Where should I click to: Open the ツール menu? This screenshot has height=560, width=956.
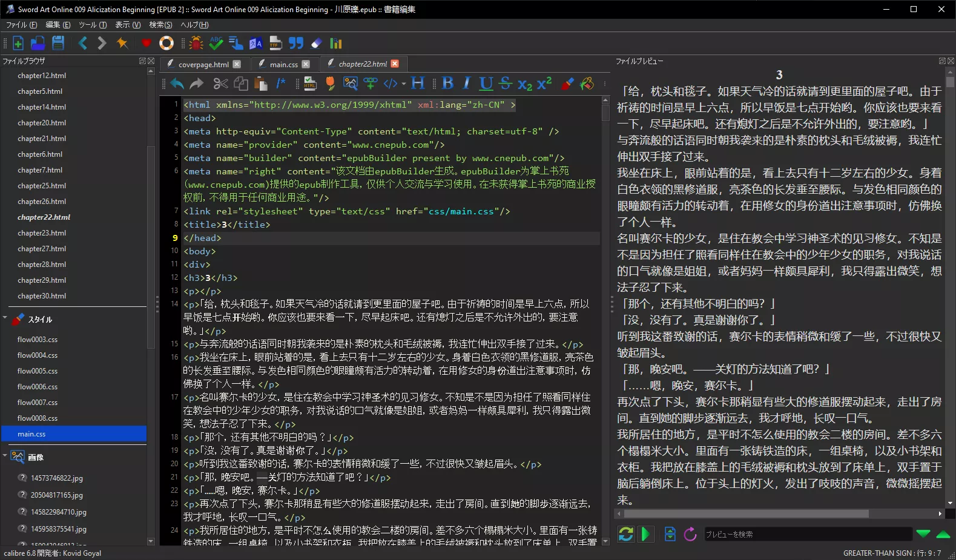[x=92, y=25]
